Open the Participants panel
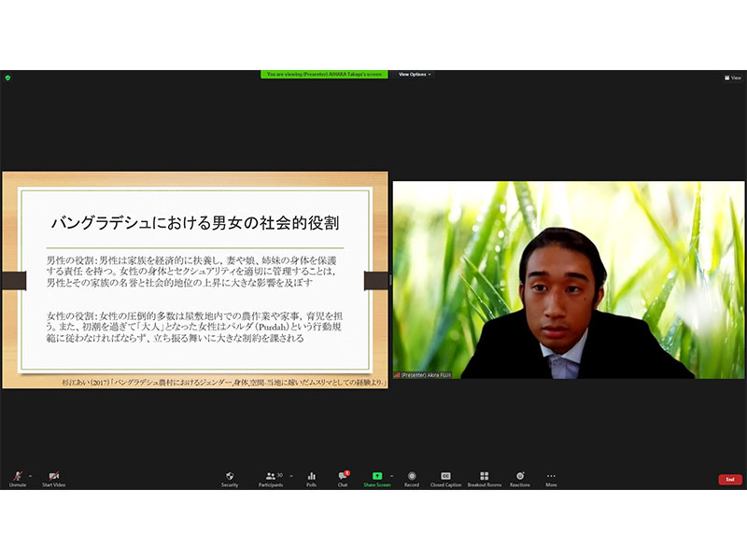Screen dimensions: 747x560 tap(270, 478)
